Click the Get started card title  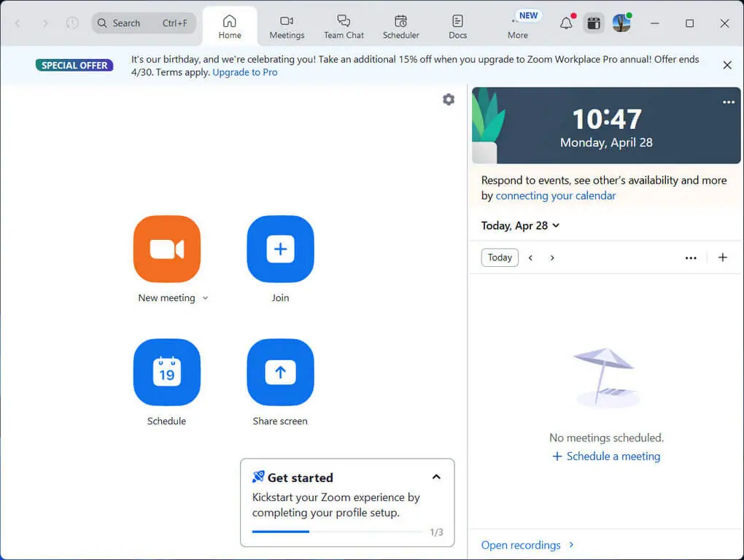(x=301, y=478)
